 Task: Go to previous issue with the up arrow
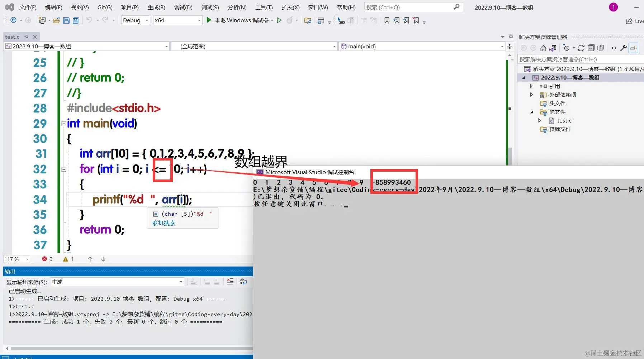[x=90, y=259]
